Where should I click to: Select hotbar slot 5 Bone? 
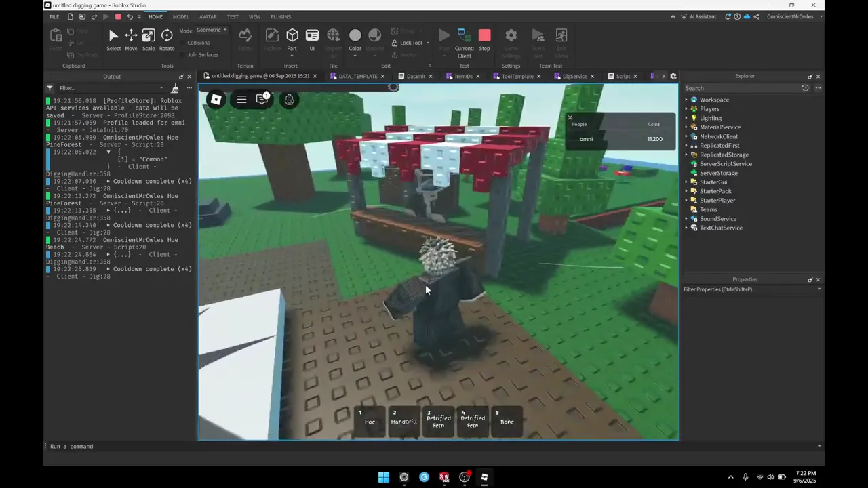[x=507, y=422]
